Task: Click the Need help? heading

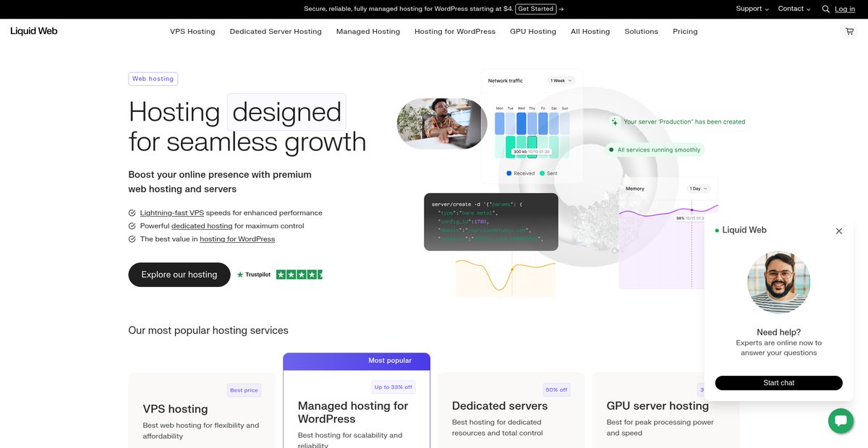Action: tap(778, 332)
